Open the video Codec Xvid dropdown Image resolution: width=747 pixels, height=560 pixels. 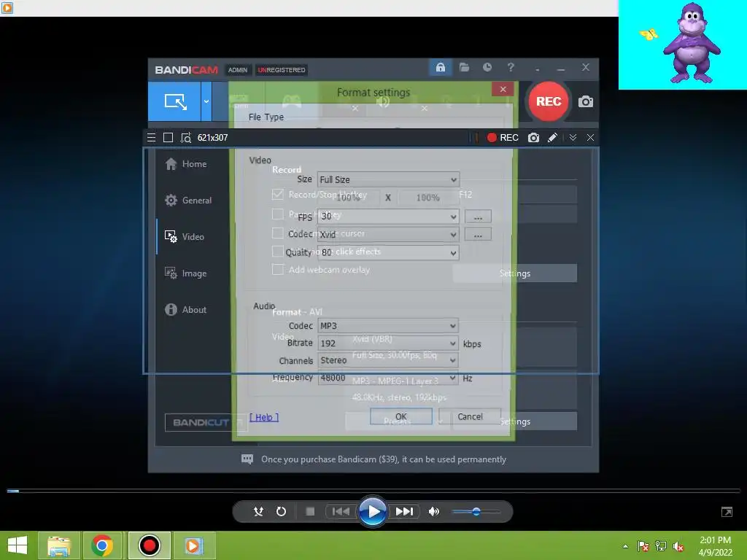pos(388,234)
